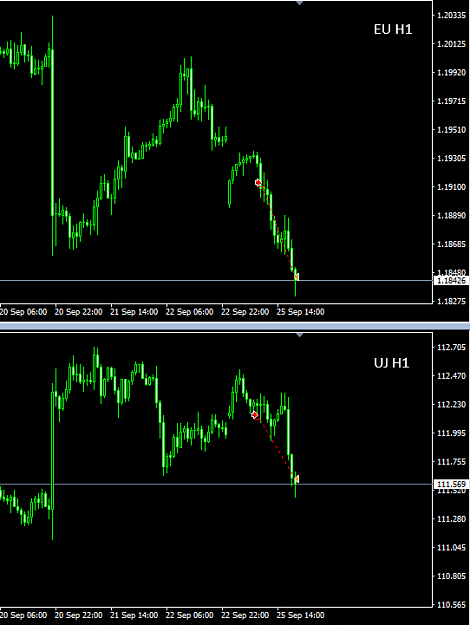Click the 1.18426 current price label
This screenshot has height=625, width=470.
[x=451, y=281]
